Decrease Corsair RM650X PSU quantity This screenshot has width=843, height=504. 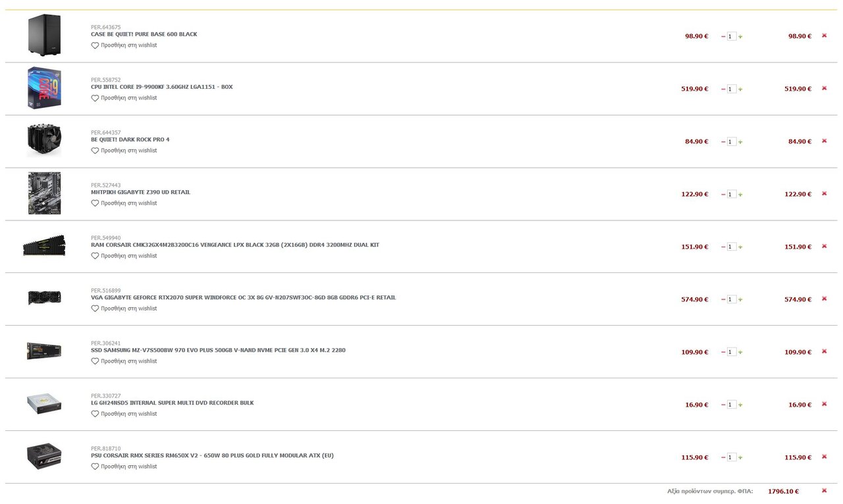pyautogui.click(x=723, y=458)
